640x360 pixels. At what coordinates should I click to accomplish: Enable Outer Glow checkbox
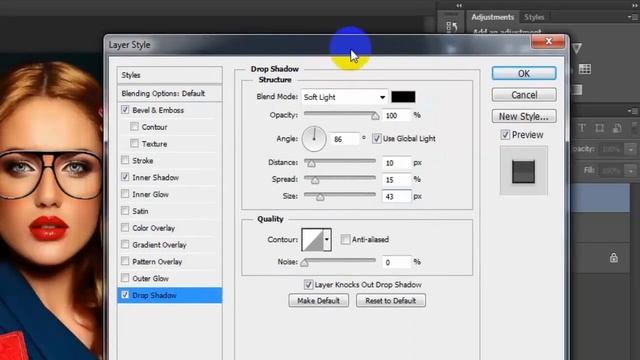pyautogui.click(x=125, y=278)
